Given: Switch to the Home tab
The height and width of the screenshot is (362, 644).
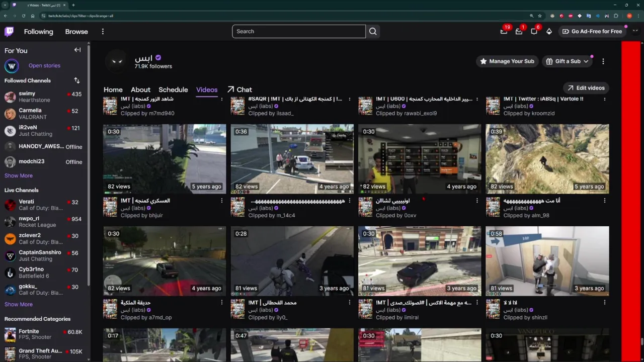Looking at the screenshot, I should 113,89.
